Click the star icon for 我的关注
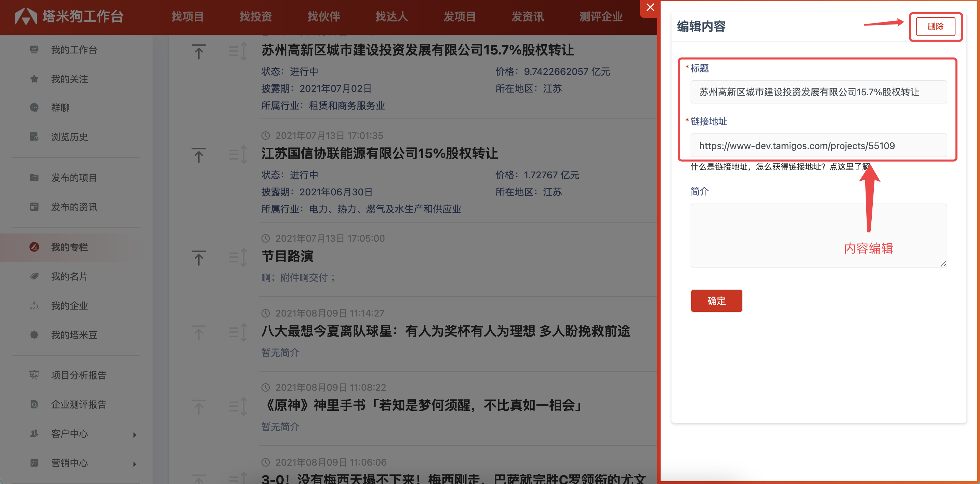Screen dimensions: 980x484 click(x=34, y=79)
